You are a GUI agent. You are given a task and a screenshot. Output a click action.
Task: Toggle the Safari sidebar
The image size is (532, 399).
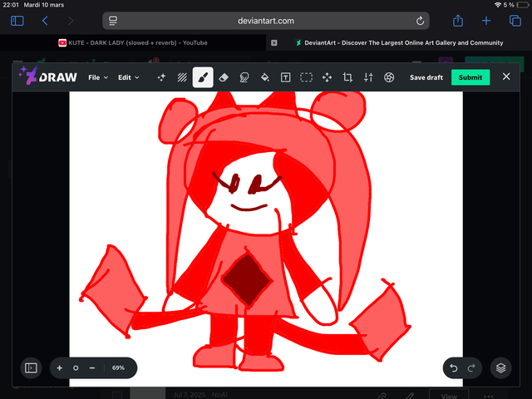(x=17, y=21)
